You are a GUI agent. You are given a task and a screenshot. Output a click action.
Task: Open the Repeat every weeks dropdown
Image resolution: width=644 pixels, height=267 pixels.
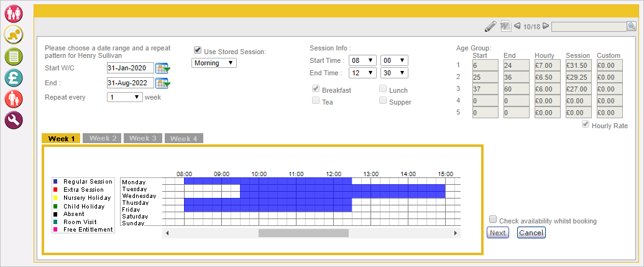(x=125, y=98)
